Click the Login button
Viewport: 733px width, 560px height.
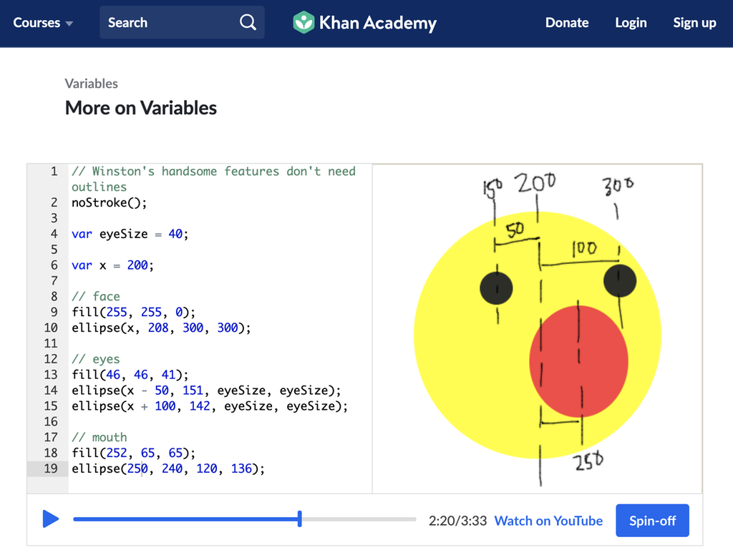[631, 22]
